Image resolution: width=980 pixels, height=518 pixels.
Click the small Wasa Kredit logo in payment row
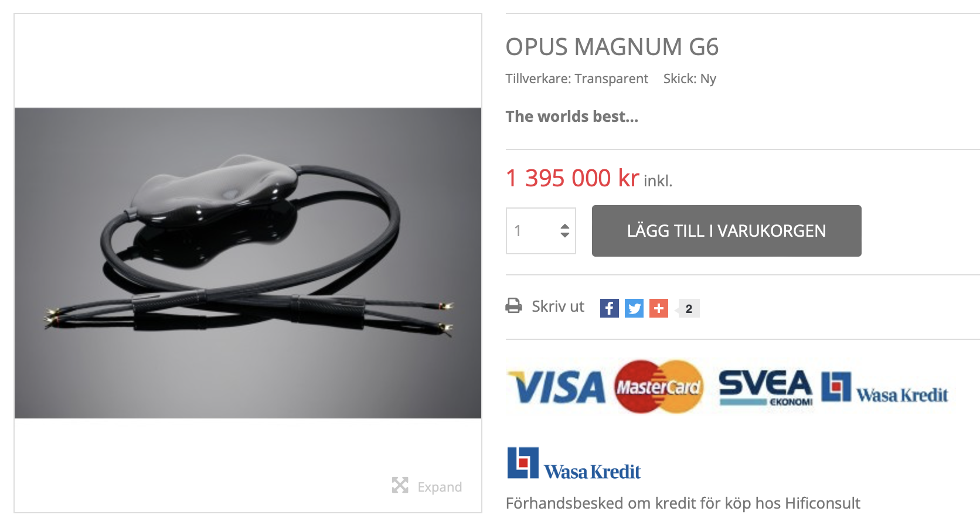pyautogui.click(x=884, y=388)
